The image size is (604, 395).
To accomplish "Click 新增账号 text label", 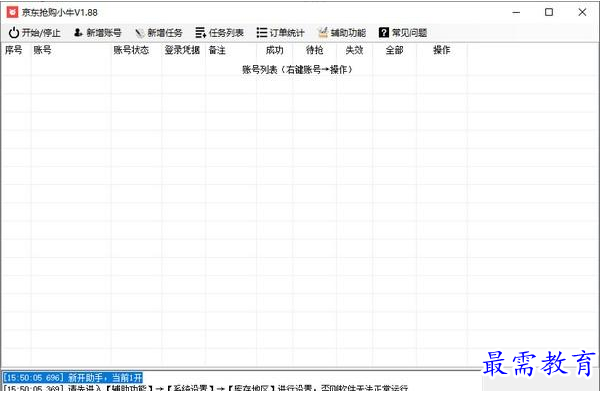I will click(104, 33).
